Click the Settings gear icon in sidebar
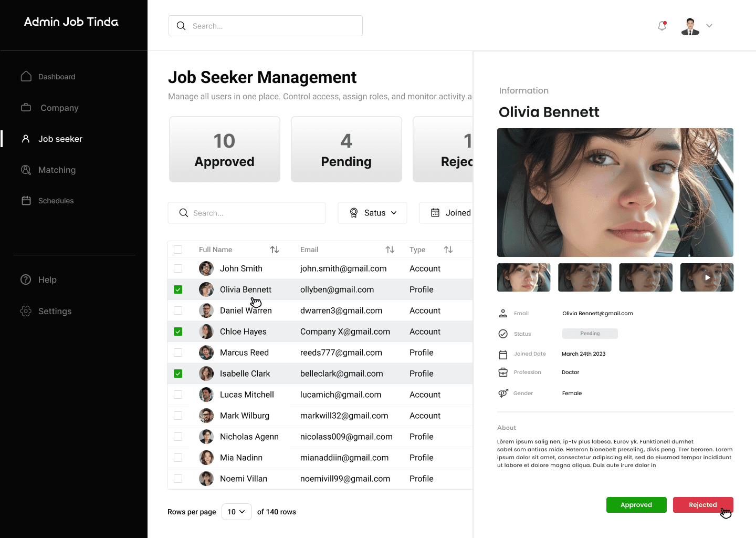756x538 pixels. [26, 311]
